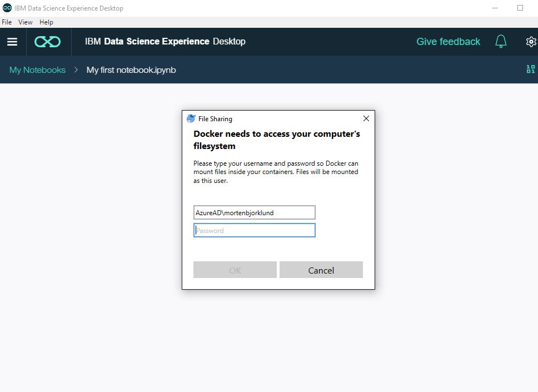Open the Give feedback link
This screenshot has height=392, width=538.
coord(448,41)
